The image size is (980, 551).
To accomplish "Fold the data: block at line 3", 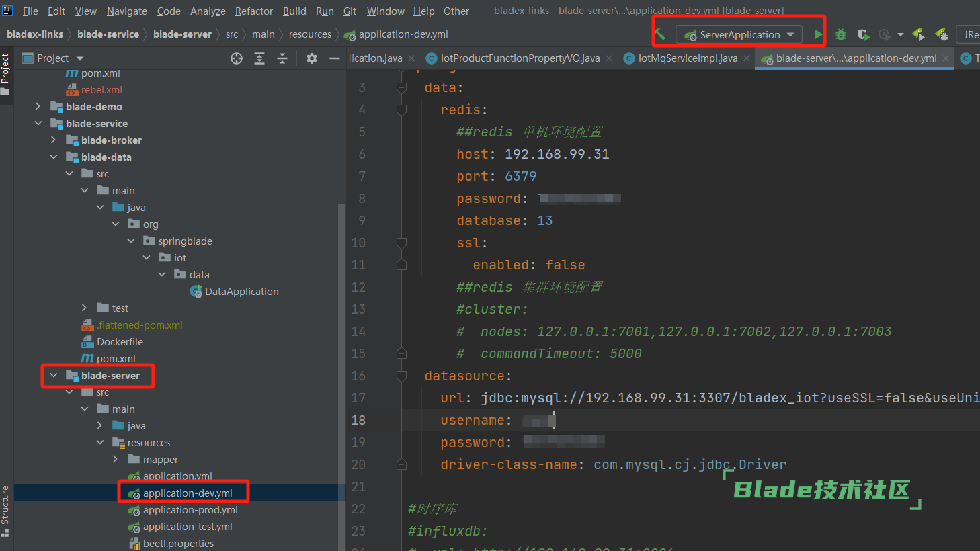I will [401, 87].
